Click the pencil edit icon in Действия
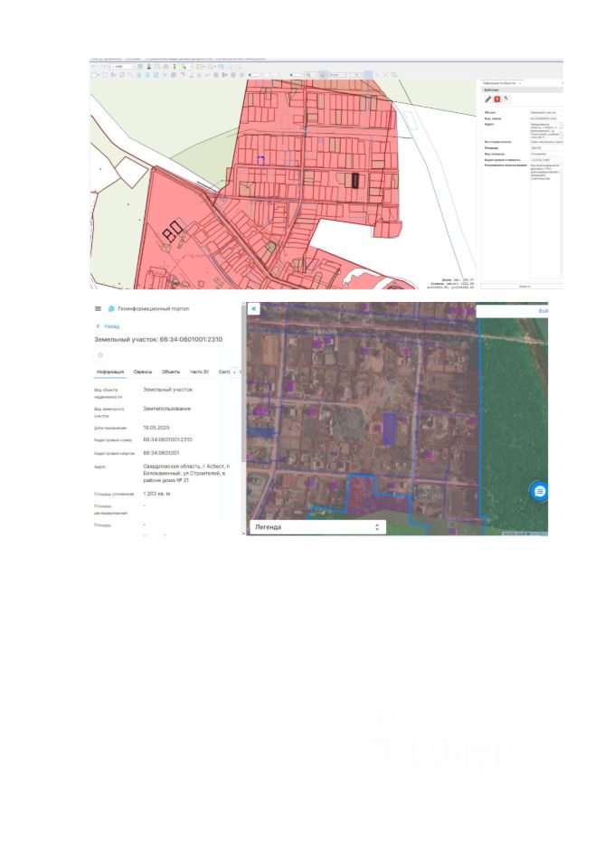Viewport: 614px width, 868px height. click(x=487, y=99)
